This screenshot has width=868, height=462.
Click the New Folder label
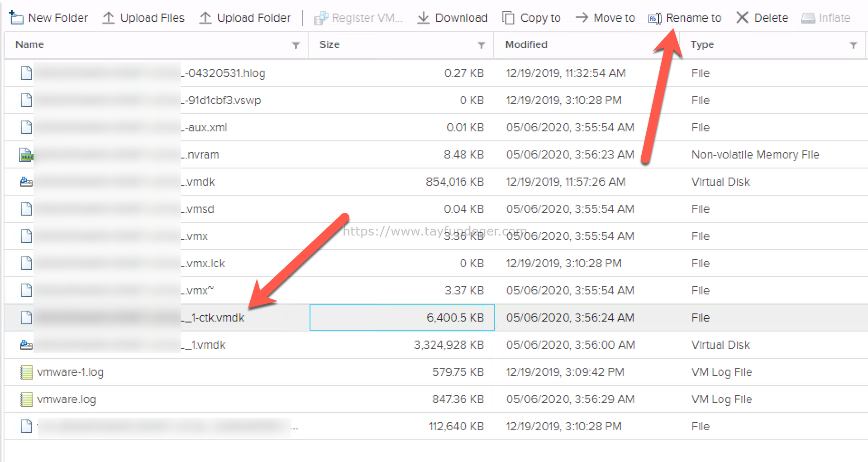pos(58,18)
